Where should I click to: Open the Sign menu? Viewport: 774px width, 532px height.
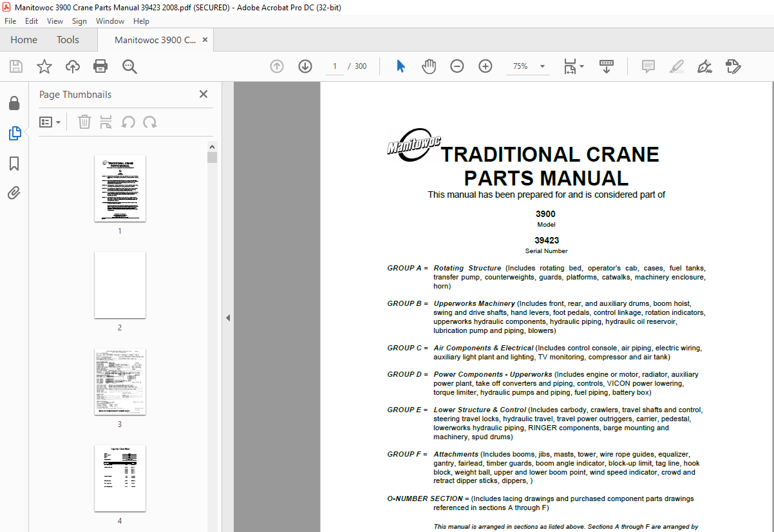point(79,21)
